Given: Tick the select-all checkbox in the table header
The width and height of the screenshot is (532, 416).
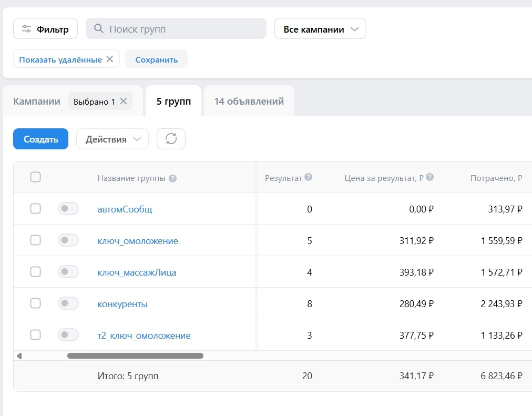Looking at the screenshot, I should click(x=35, y=177).
